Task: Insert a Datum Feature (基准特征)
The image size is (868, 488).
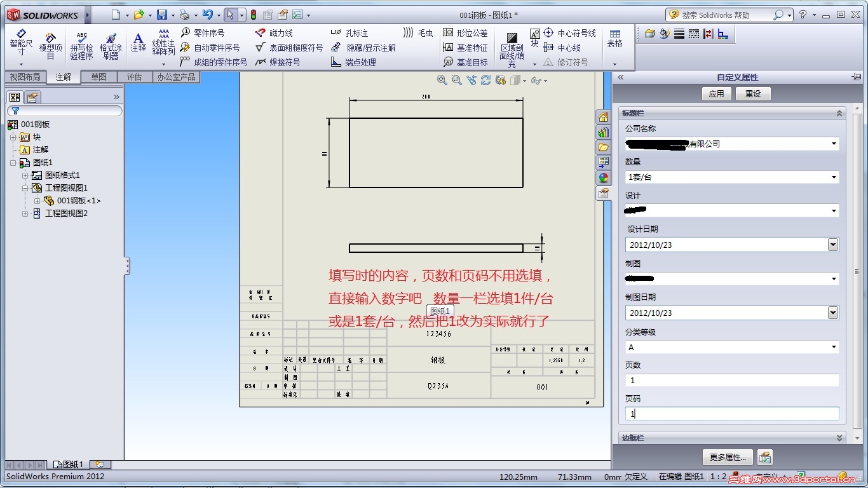Action: pos(465,48)
